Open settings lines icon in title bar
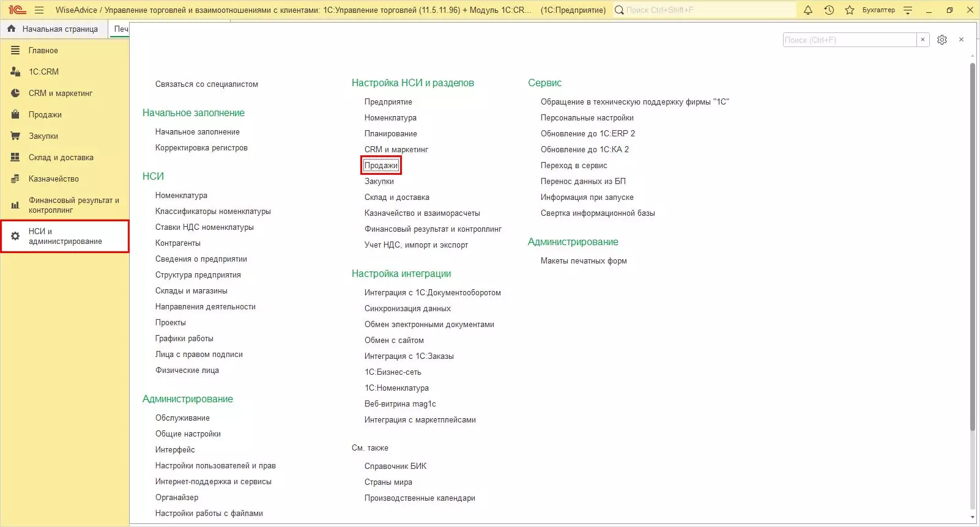The image size is (980, 527). pos(908,10)
